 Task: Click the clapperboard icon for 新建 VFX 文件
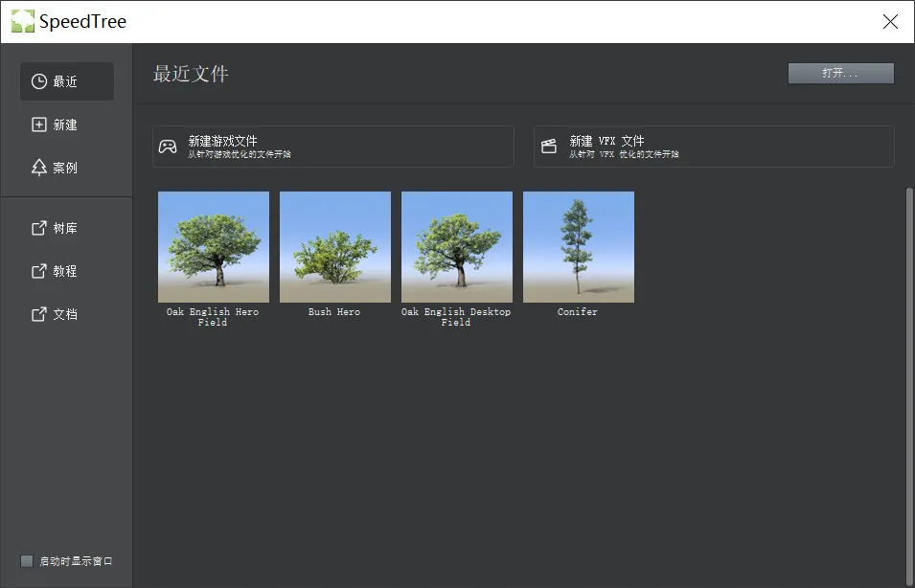[x=549, y=147]
